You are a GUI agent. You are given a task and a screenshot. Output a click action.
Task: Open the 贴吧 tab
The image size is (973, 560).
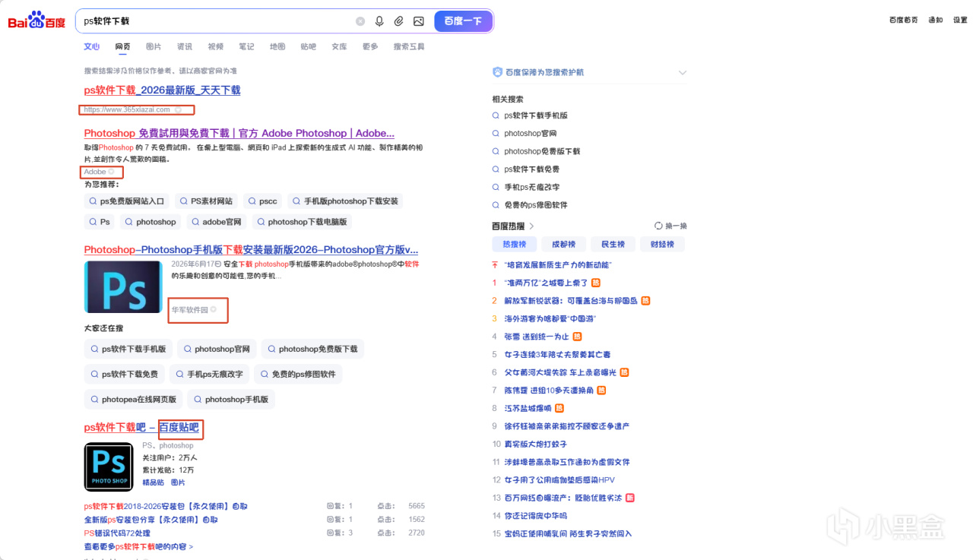pos(308,46)
